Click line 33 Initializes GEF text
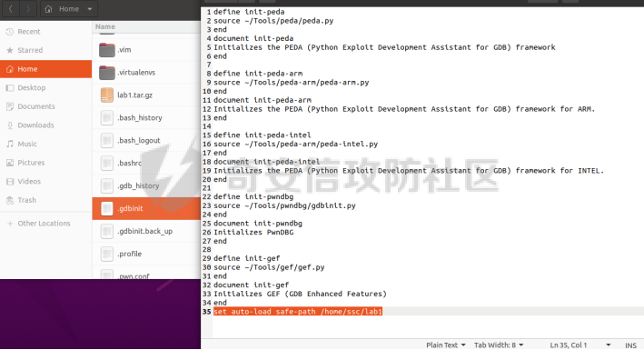 (x=300, y=294)
